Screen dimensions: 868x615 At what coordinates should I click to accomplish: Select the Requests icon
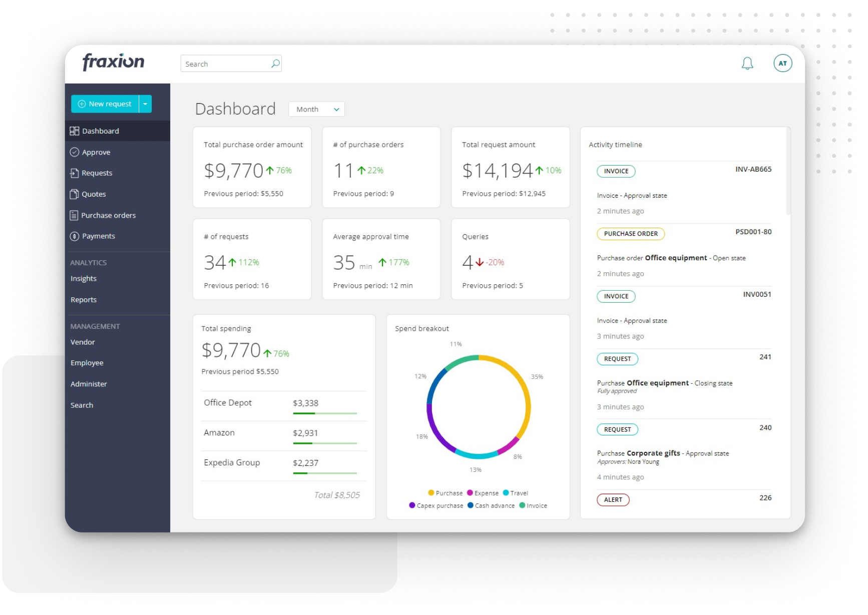[75, 173]
